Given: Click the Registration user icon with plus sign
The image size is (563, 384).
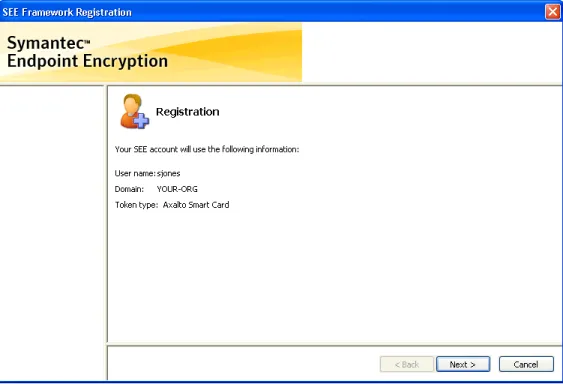Looking at the screenshot, I should 134,111.
